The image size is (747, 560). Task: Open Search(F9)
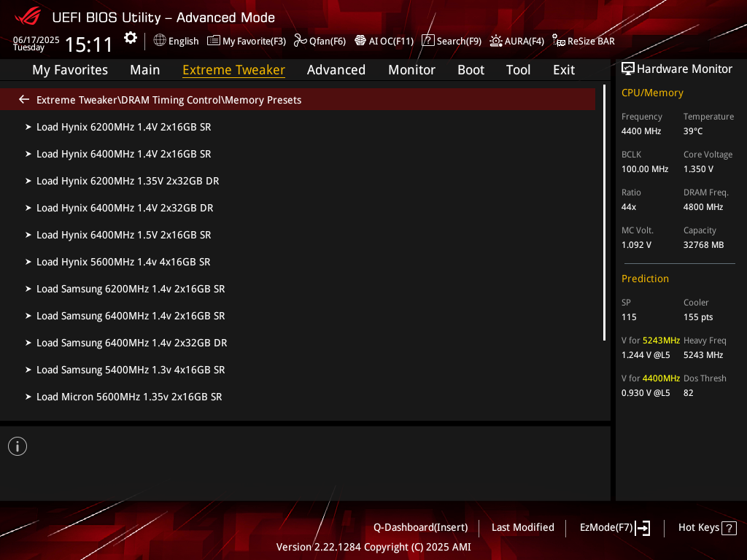tap(460, 41)
